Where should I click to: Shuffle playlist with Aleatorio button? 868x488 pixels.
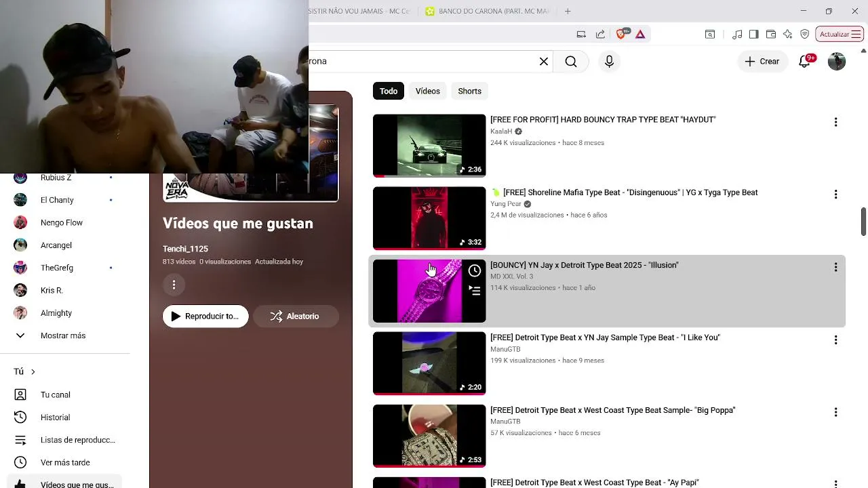[x=296, y=317]
